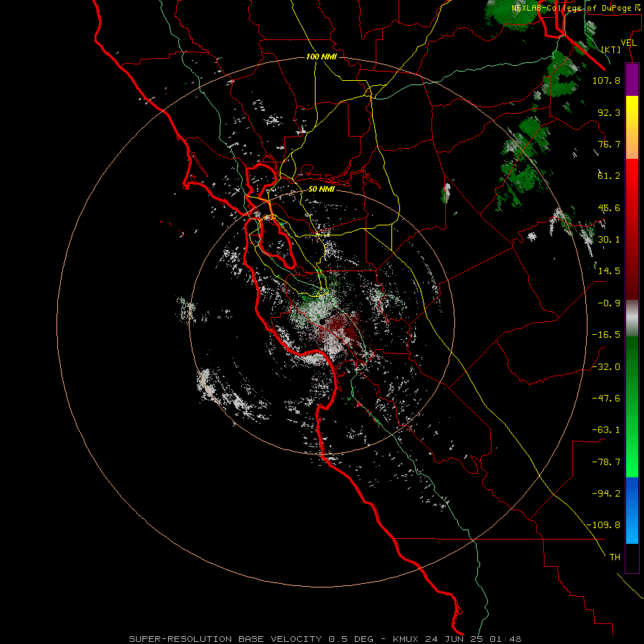Click the -109.8 velocity scale value

(x=603, y=525)
